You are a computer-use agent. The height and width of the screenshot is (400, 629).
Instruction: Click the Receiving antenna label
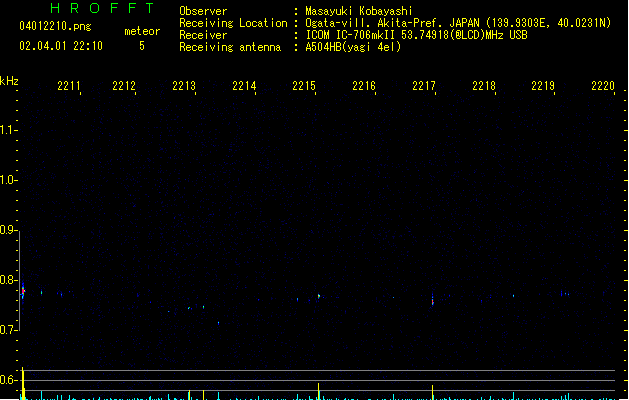point(230,47)
